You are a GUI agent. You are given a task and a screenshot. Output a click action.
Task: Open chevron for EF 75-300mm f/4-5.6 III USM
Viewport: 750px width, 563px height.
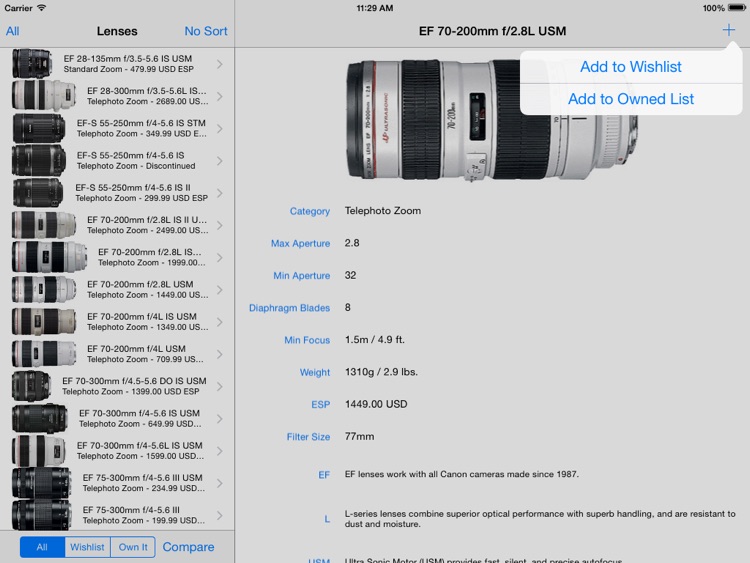pyautogui.click(x=220, y=483)
